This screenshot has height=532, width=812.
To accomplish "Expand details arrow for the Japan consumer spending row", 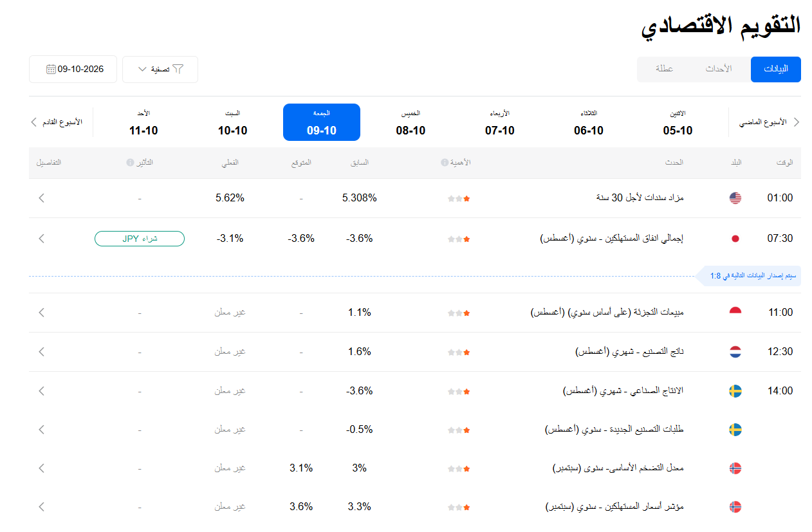I will (42, 239).
